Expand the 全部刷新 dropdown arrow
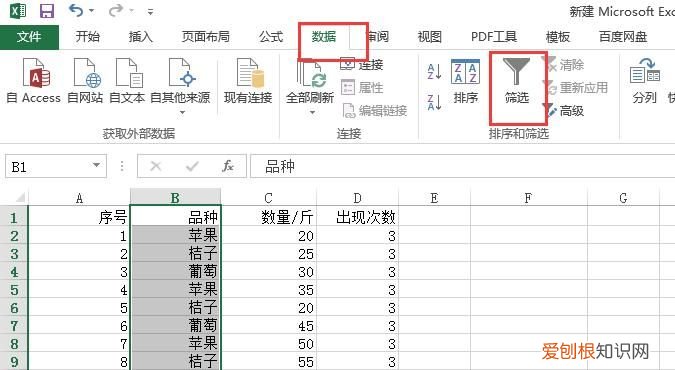This screenshot has width=675, height=370. tap(312, 112)
